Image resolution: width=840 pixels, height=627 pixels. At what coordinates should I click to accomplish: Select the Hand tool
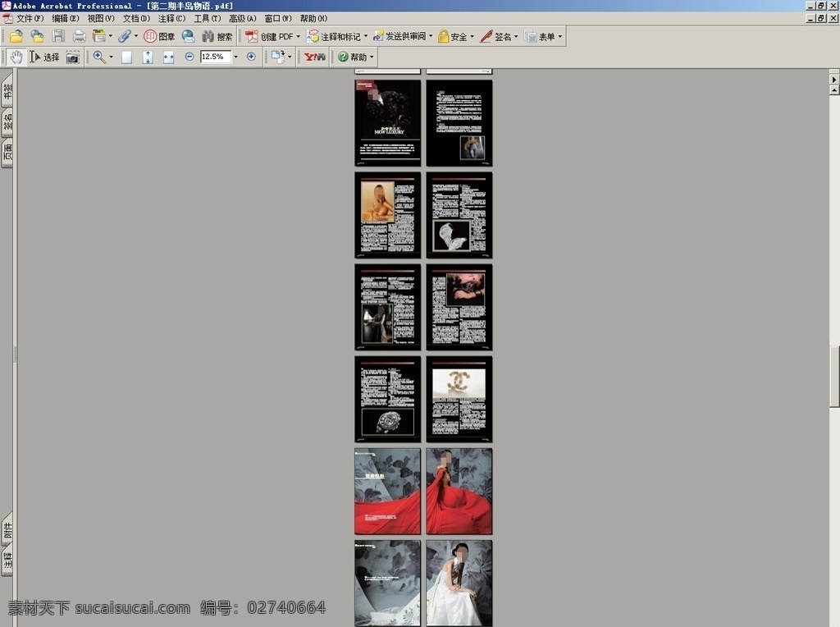[16, 57]
